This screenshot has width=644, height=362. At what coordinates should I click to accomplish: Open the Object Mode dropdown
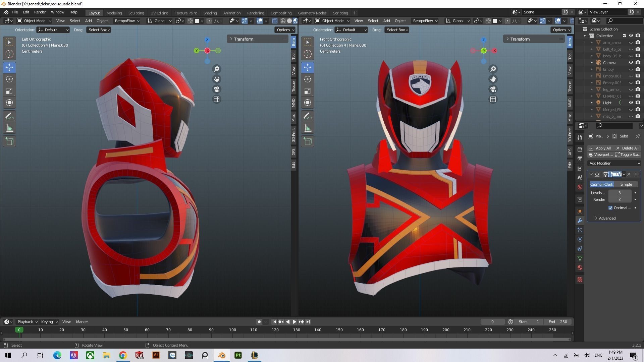click(34, 21)
